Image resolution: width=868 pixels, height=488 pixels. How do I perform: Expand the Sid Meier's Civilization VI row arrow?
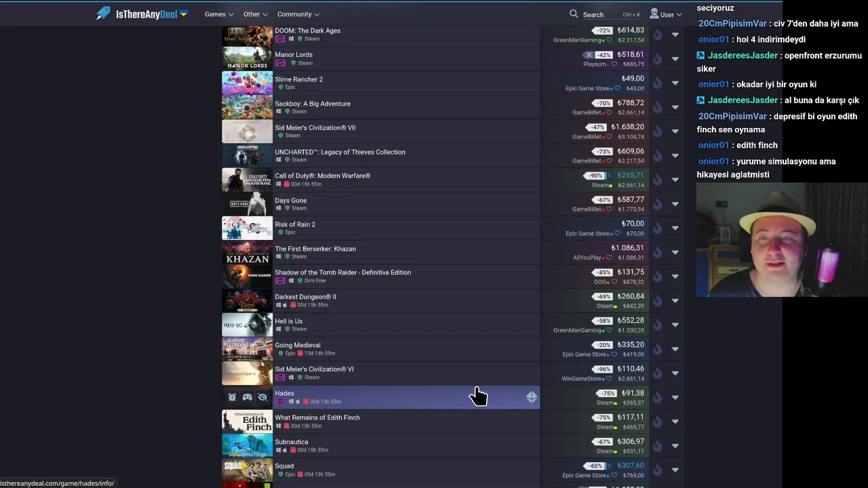pos(675,373)
